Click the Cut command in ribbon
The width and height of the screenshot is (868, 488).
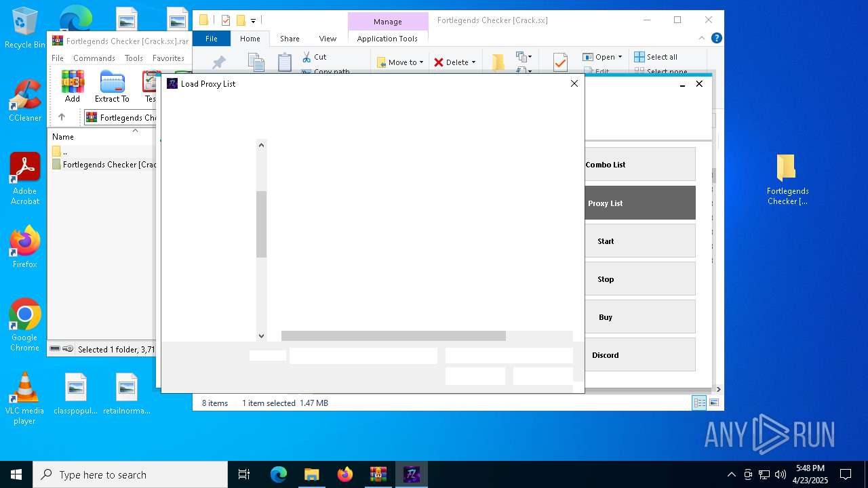click(x=314, y=57)
